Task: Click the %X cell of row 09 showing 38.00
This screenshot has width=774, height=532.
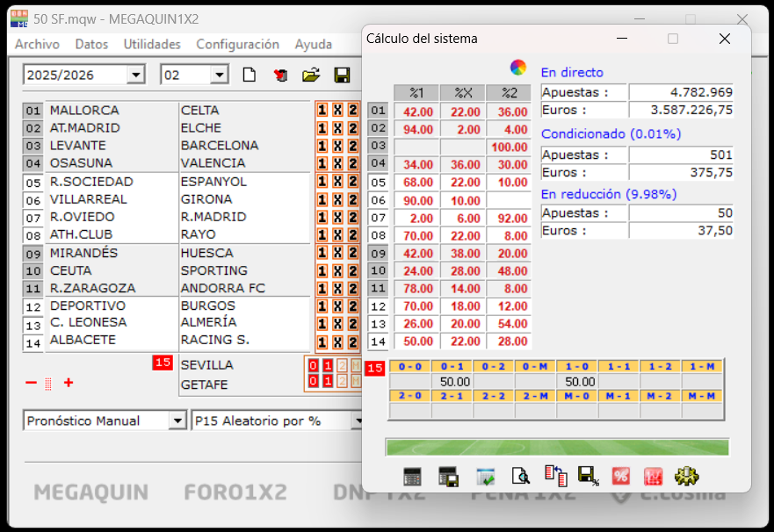Action: coord(463,254)
